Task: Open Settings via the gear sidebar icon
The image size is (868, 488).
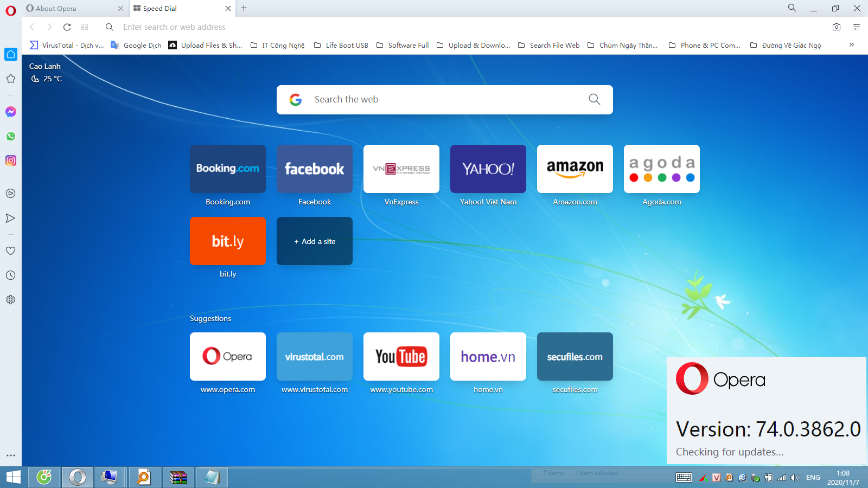Action: pyautogui.click(x=11, y=299)
